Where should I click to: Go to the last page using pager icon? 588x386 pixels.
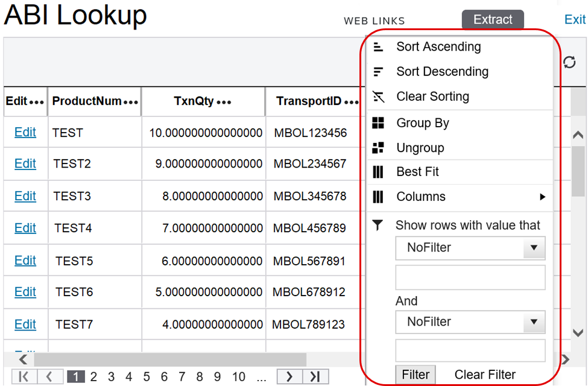tap(315, 377)
